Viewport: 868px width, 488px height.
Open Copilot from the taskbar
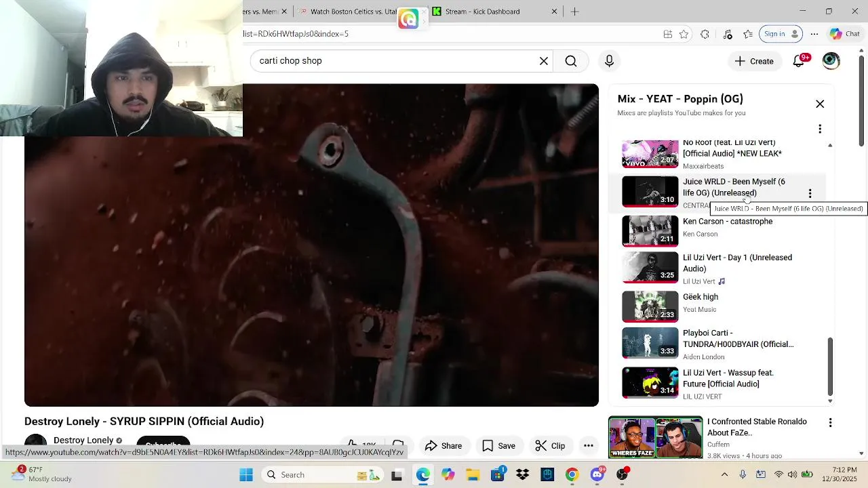point(448,474)
